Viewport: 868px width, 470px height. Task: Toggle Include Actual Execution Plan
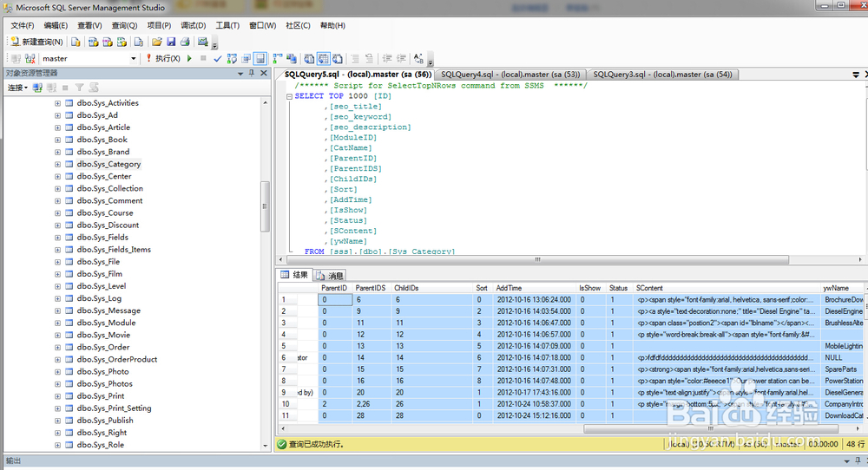click(278, 58)
